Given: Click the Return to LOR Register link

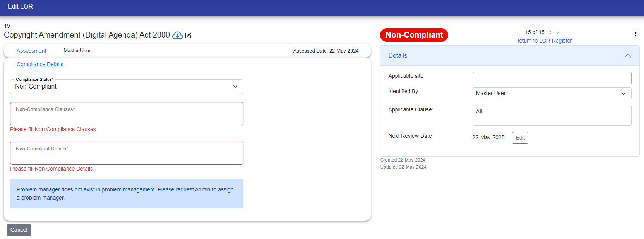Looking at the screenshot, I should [543, 41].
